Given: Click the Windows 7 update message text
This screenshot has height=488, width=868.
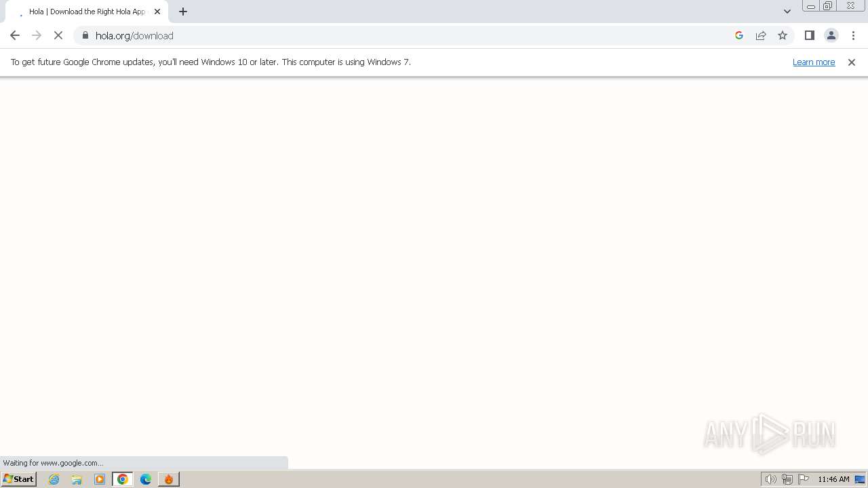Looking at the screenshot, I should pos(211,62).
